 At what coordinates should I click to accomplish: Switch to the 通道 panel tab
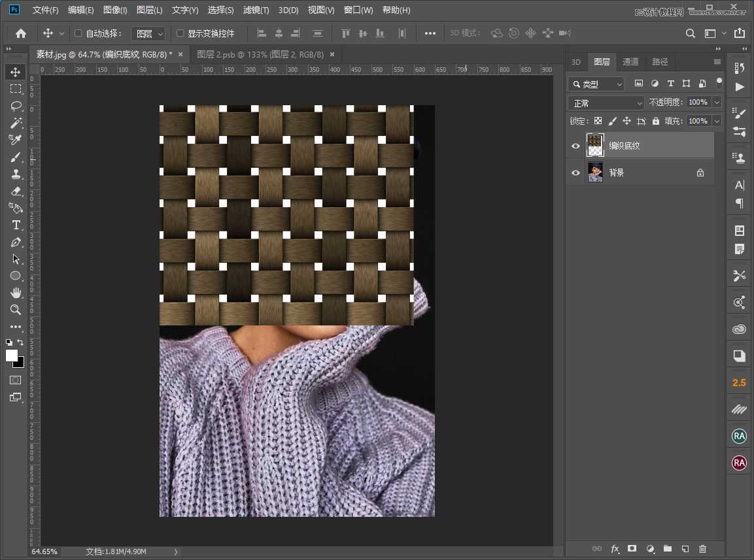630,61
